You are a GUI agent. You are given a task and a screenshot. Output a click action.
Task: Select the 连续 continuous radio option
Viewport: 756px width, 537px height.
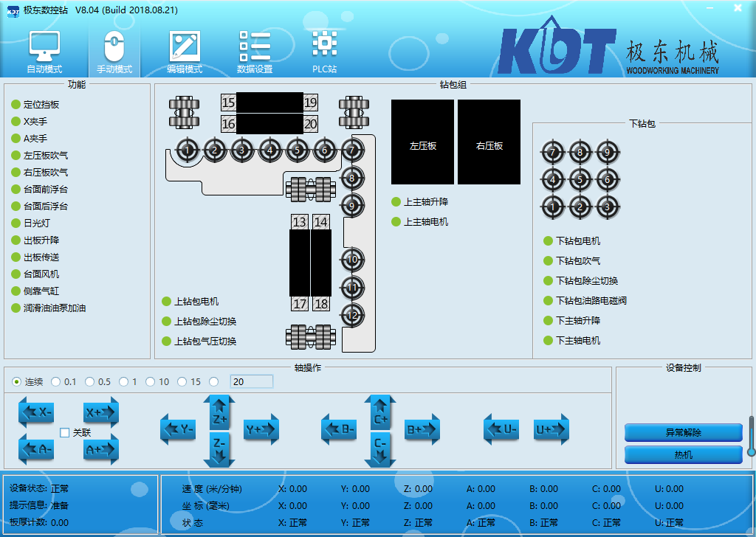tap(17, 381)
